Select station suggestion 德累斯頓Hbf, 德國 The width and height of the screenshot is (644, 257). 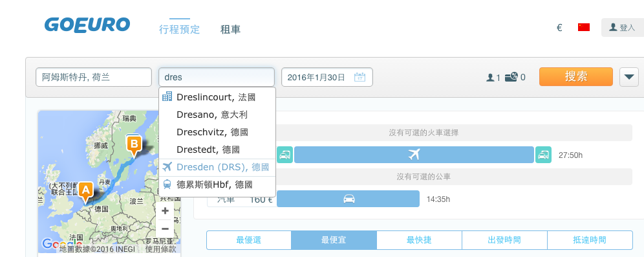point(217,184)
